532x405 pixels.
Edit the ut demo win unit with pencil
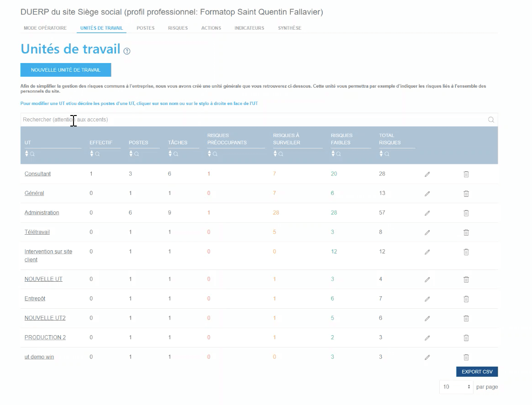click(427, 357)
